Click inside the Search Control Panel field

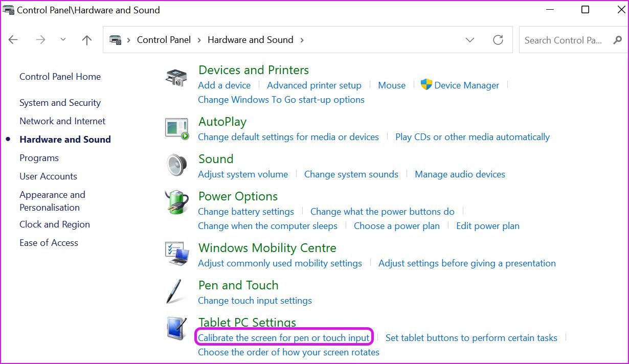pyautogui.click(x=563, y=40)
